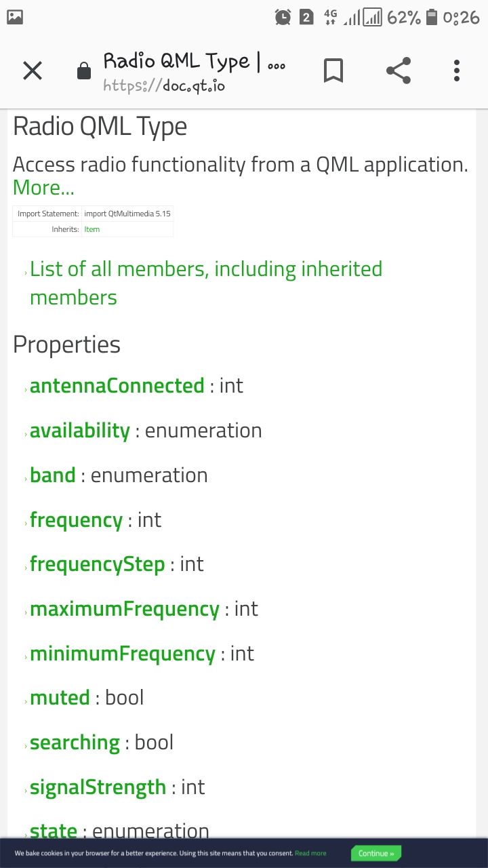Viewport: 488px width, 868px height.
Task: Open the share icon
Action: pos(399,71)
